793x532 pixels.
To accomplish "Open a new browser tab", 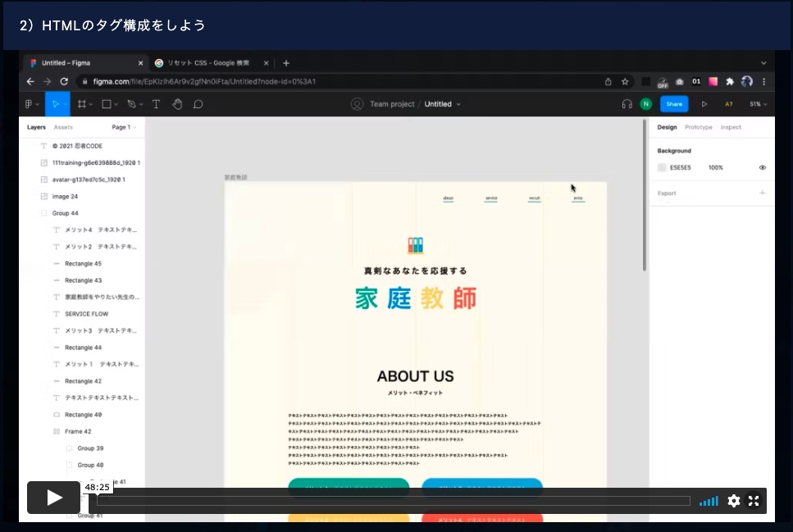I will (286, 63).
